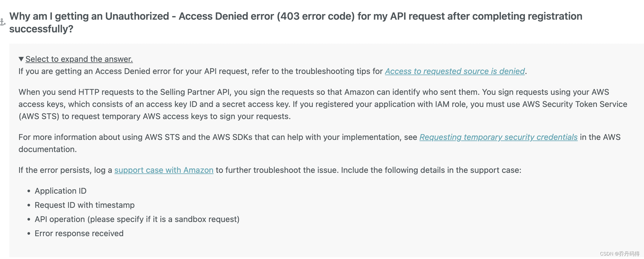
Task: Click the "Request ID with timestamp" list entry
Action: [x=84, y=205]
